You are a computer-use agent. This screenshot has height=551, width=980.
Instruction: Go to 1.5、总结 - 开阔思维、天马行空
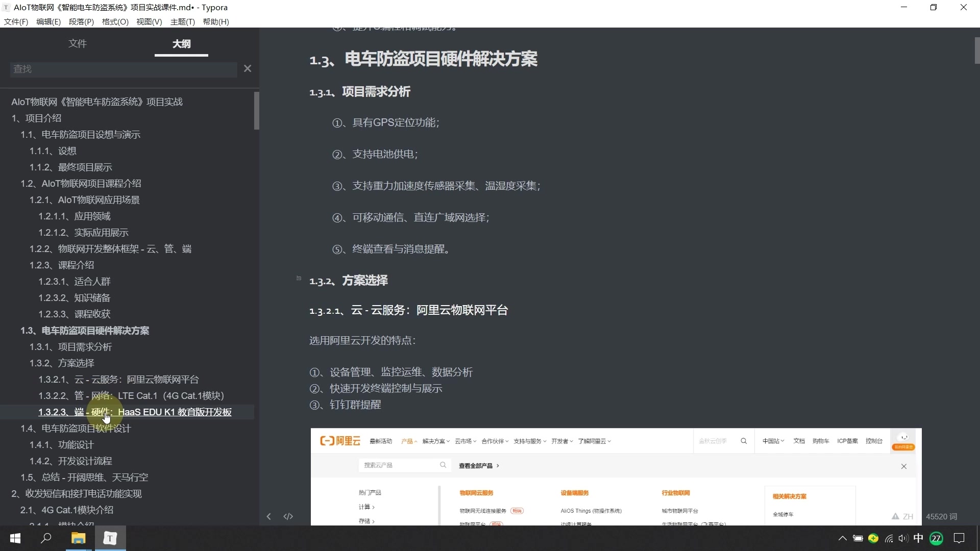tap(84, 478)
